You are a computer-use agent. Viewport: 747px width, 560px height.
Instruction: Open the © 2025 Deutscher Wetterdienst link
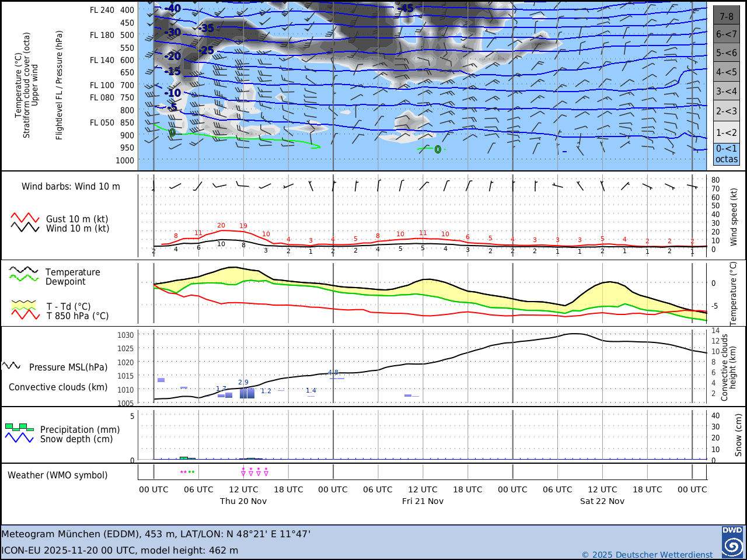(647, 555)
